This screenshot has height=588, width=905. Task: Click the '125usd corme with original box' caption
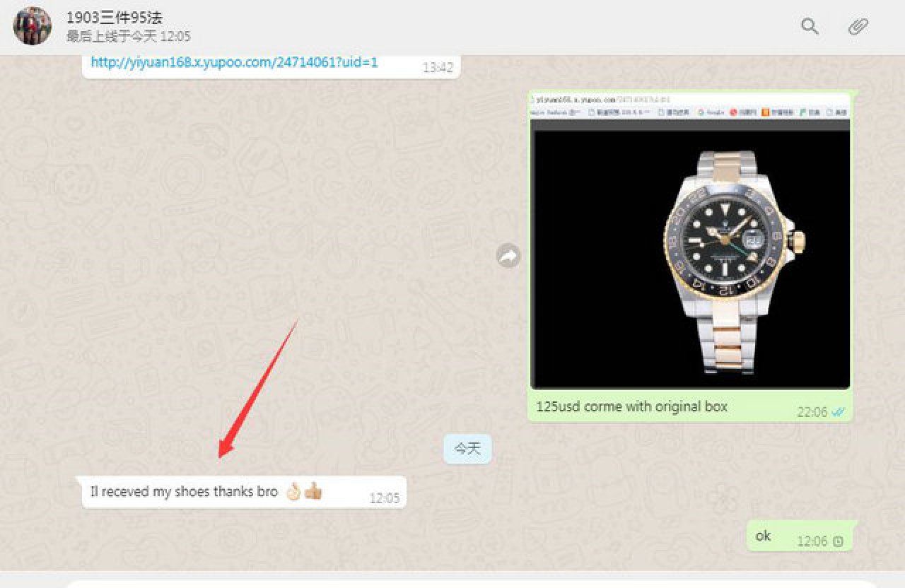coord(631,407)
